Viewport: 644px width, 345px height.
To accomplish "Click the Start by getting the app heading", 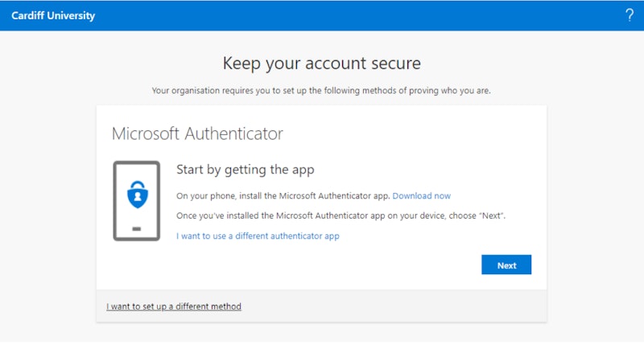I will (245, 170).
